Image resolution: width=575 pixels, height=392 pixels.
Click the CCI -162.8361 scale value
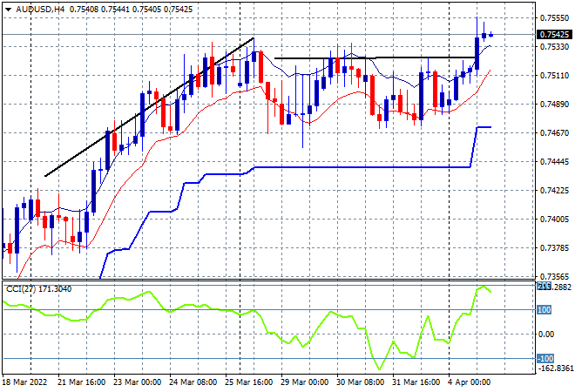pyautogui.click(x=554, y=368)
